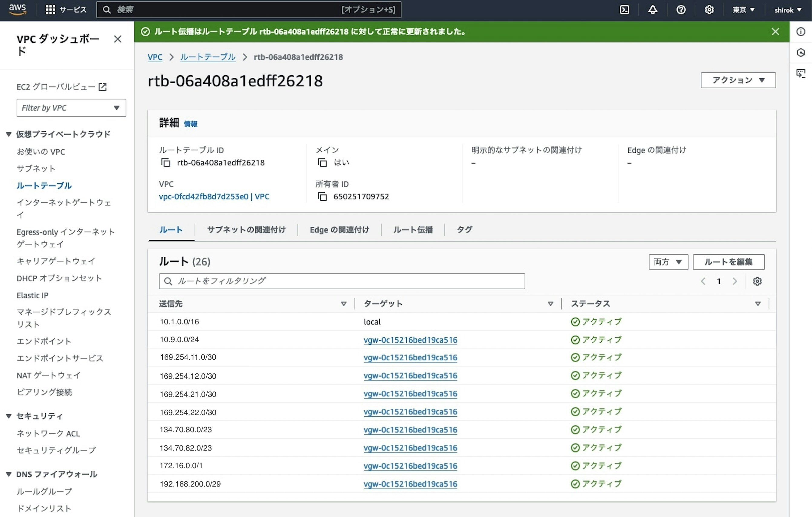Copy the owner ID value

click(322, 197)
